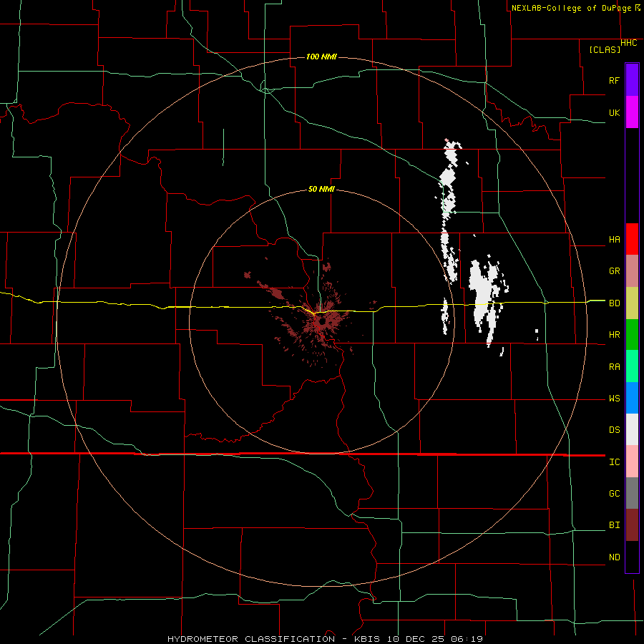Click the "BI" legend label
This screenshot has width=644, height=644.
coord(614,525)
